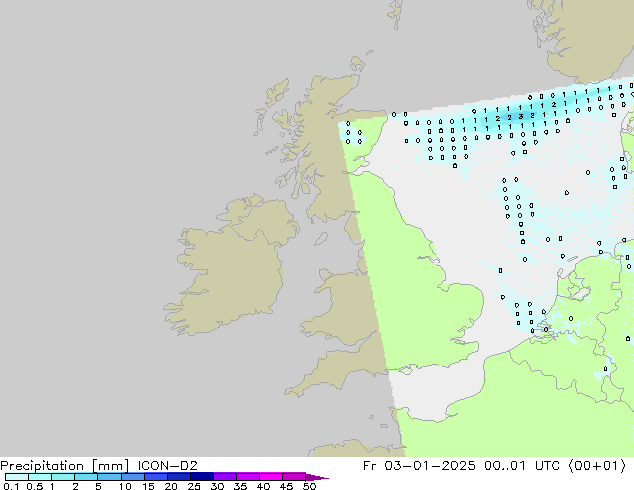Viewport: 634px width, 490px height.
Task: Click the 10 to 15 mm legend swatch
Action: click(132, 477)
